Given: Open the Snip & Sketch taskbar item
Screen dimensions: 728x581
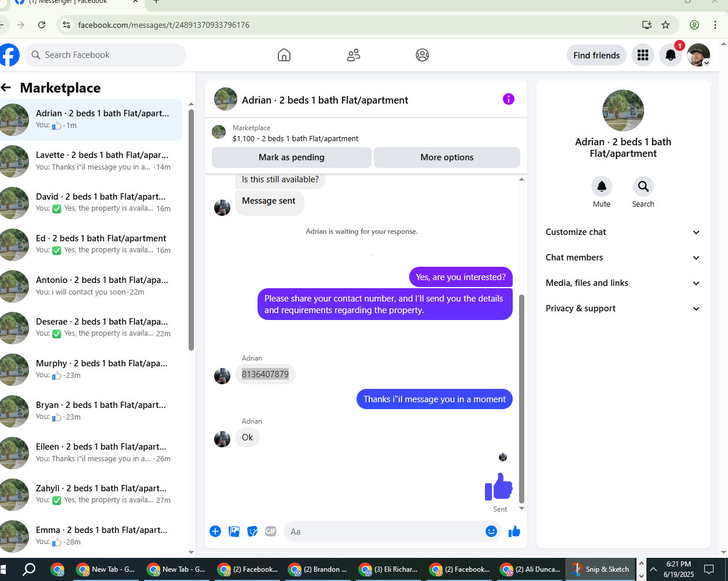Looking at the screenshot, I should (x=601, y=569).
